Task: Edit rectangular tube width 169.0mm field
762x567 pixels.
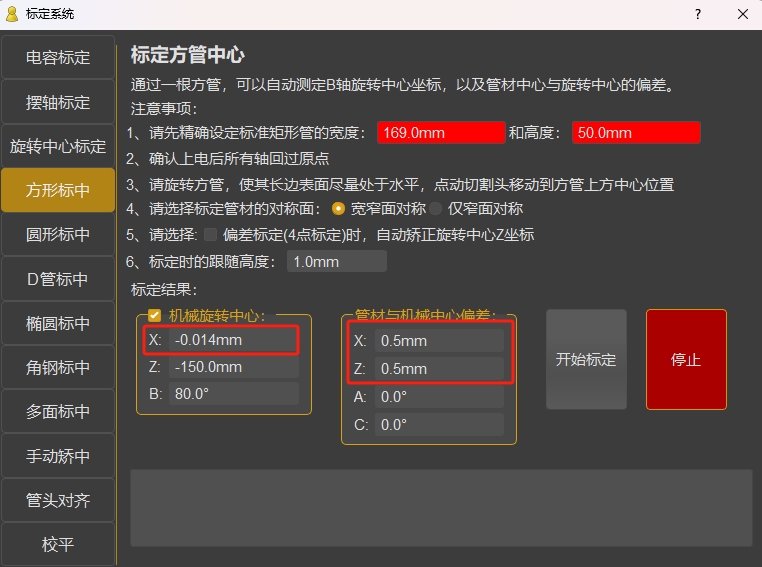Action: tap(441, 133)
